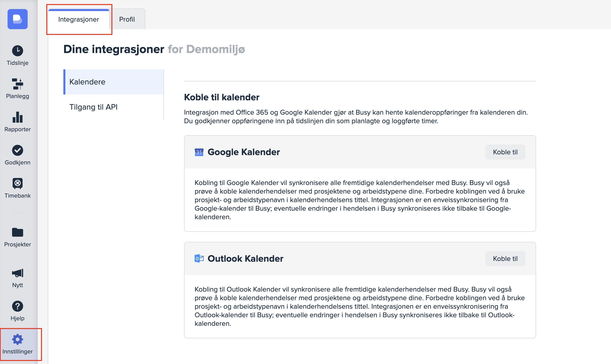Open the Godkjenn checkmark icon

coord(17,150)
